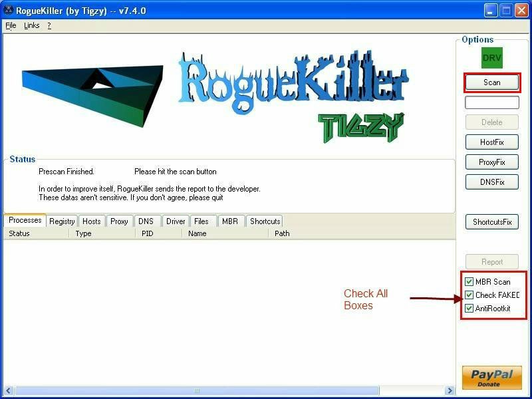Click the DNSFix button
532x399 pixels.
click(x=491, y=182)
